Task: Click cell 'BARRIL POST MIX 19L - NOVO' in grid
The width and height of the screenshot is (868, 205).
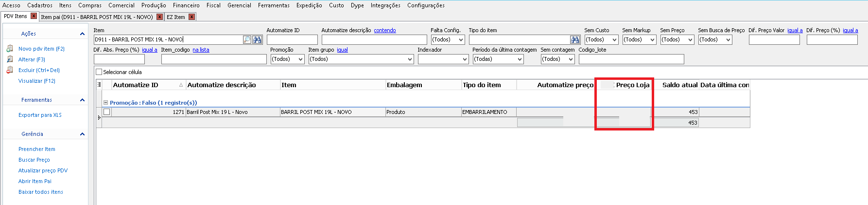Action: coord(332,112)
